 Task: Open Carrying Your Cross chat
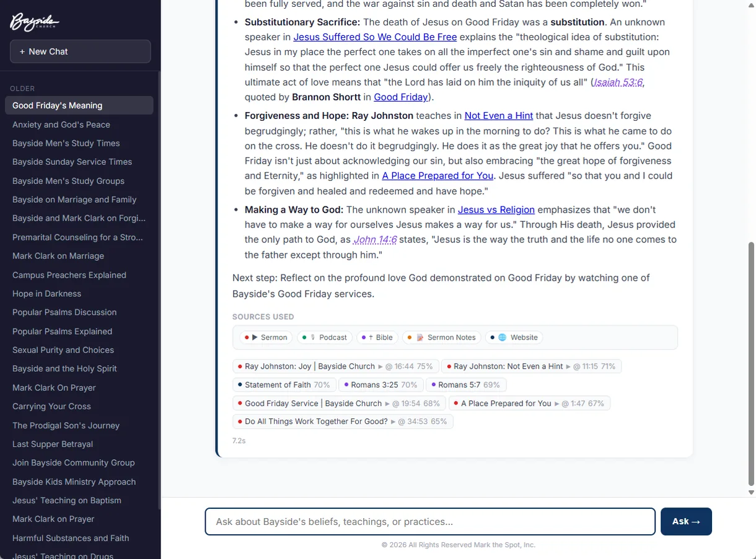coord(79,407)
